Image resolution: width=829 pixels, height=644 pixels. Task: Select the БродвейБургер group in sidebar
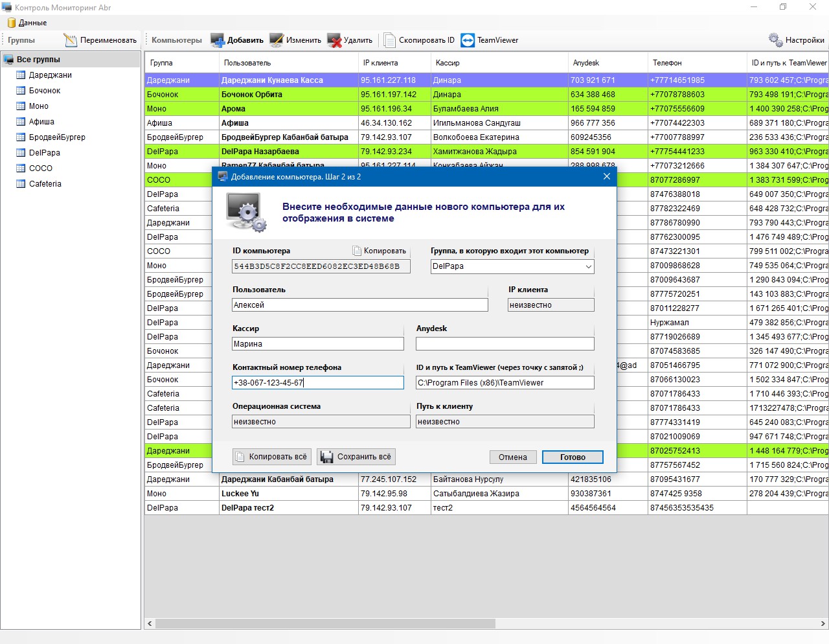click(57, 137)
